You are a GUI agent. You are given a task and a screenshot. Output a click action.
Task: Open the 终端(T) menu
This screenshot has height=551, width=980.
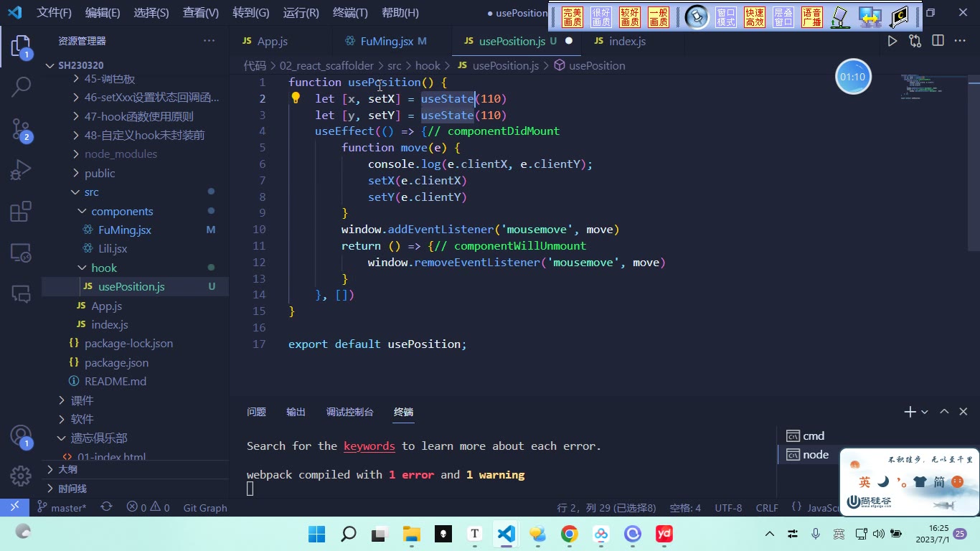[x=351, y=13]
